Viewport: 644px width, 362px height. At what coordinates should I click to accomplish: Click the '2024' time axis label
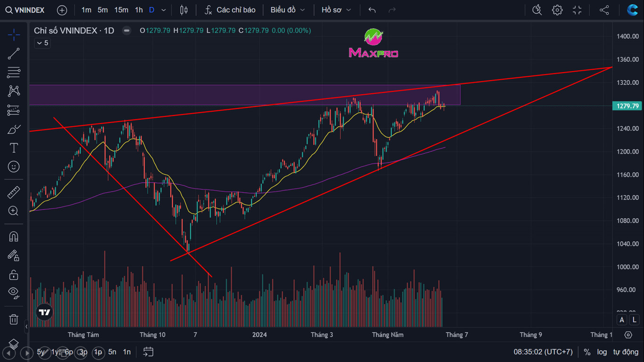[x=259, y=335]
